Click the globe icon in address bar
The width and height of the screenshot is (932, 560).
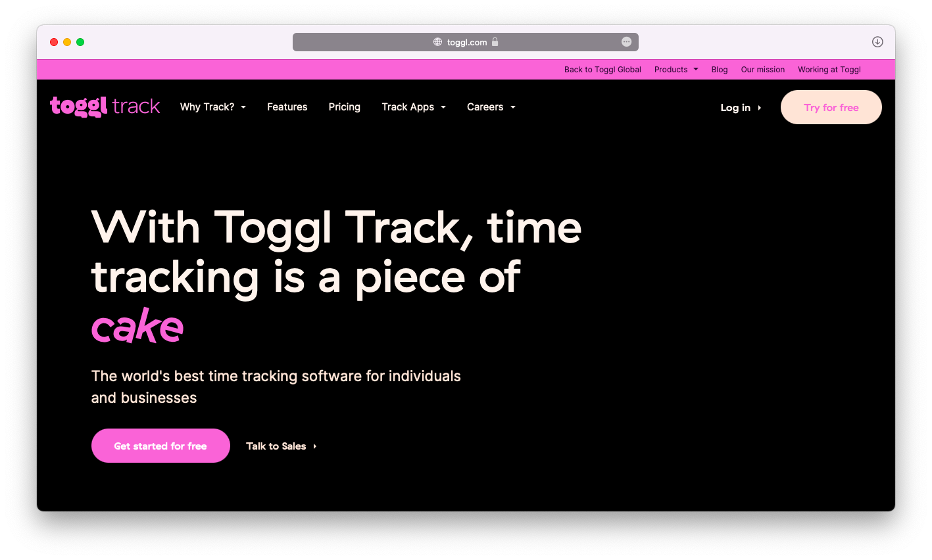(436, 41)
